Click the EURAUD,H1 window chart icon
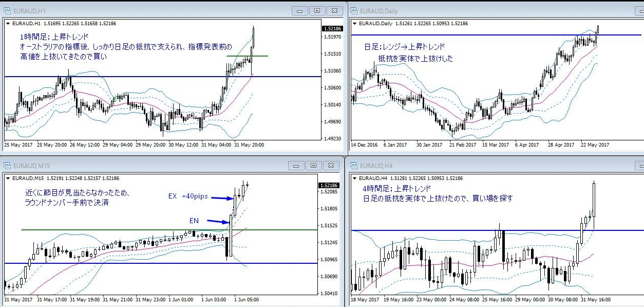The image size is (644, 307). [8, 10]
